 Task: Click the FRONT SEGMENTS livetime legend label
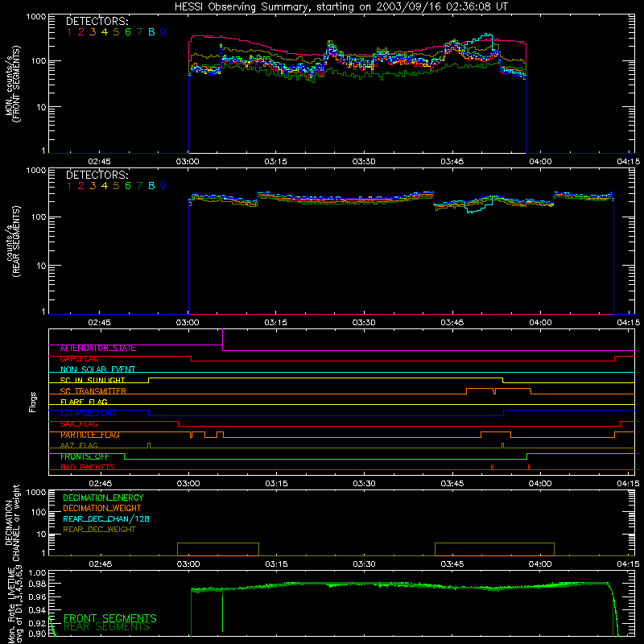pos(110,618)
